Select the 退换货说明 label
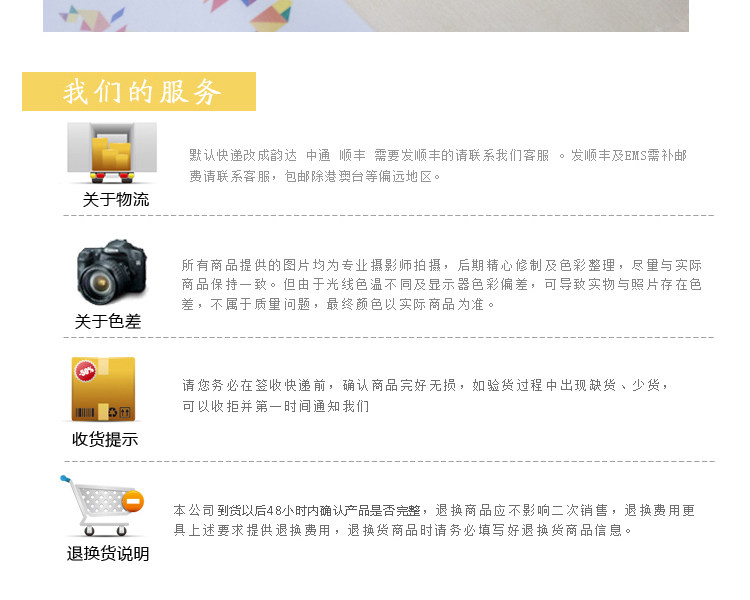The width and height of the screenshot is (750, 600). coord(108,554)
